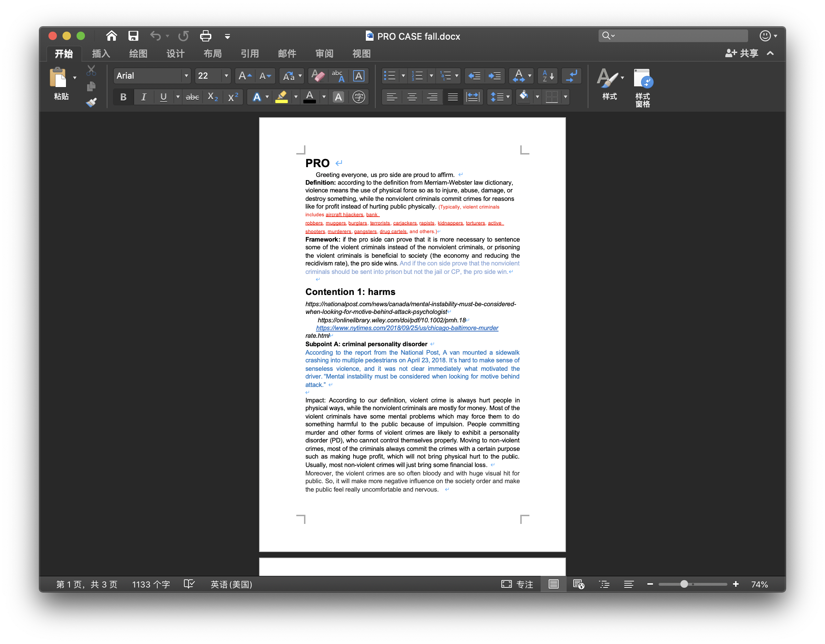This screenshot has width=825, height=644.
Task: Apply distributed alignment to paragraph
Action: point(473,97)
